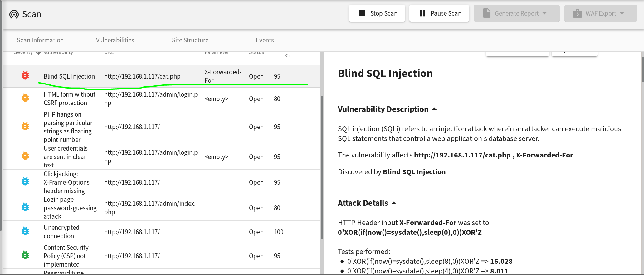644x275 pixels.
Task: Click blue bug icon for Login page row
Action: click(25, 207)
